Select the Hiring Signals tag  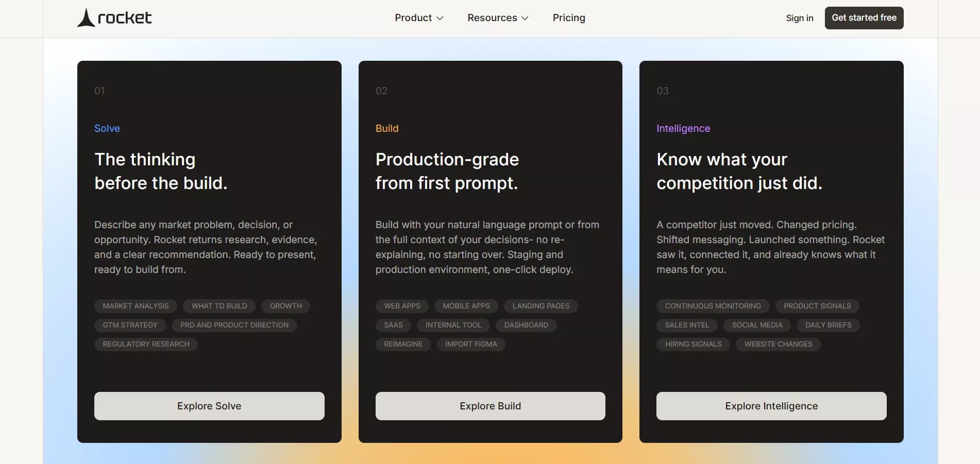[693, 344]
